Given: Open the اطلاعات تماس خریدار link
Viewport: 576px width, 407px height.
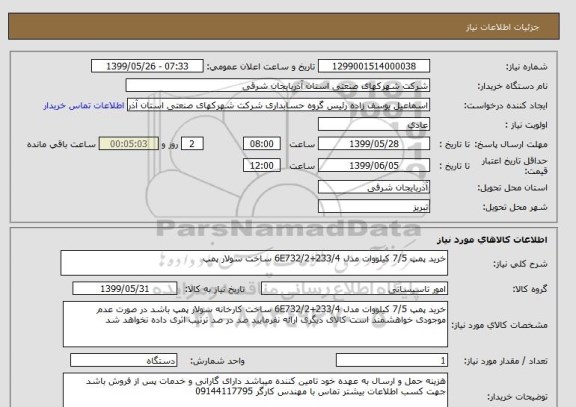Looking at the screenshot, I should [x=84, y=106].
